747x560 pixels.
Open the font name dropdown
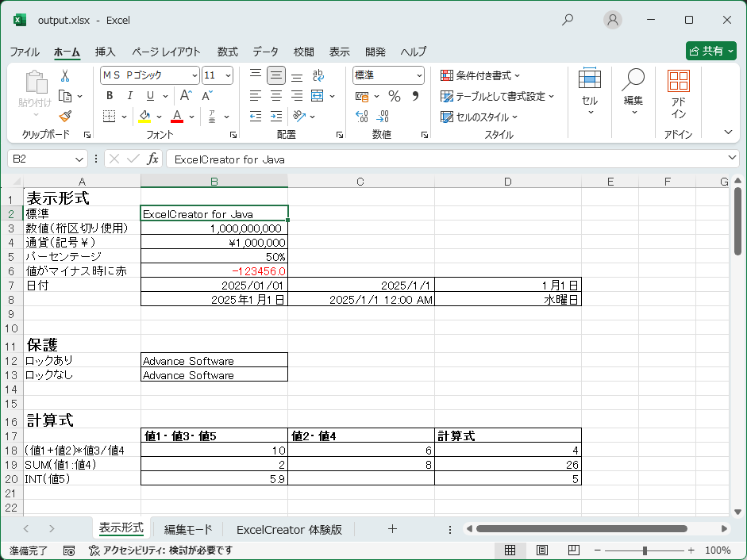click(x=194, y=75)
